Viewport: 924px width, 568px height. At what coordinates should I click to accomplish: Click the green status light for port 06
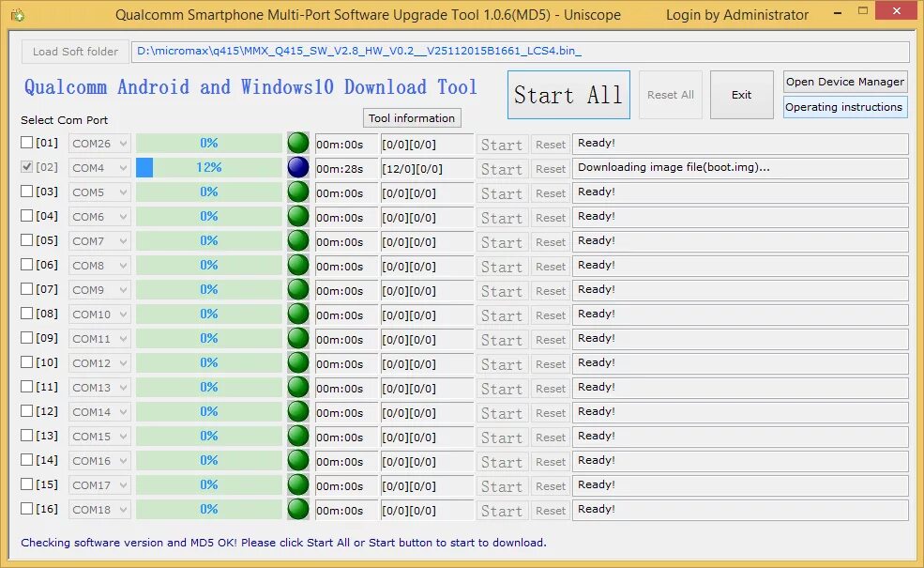click(298, 266)
